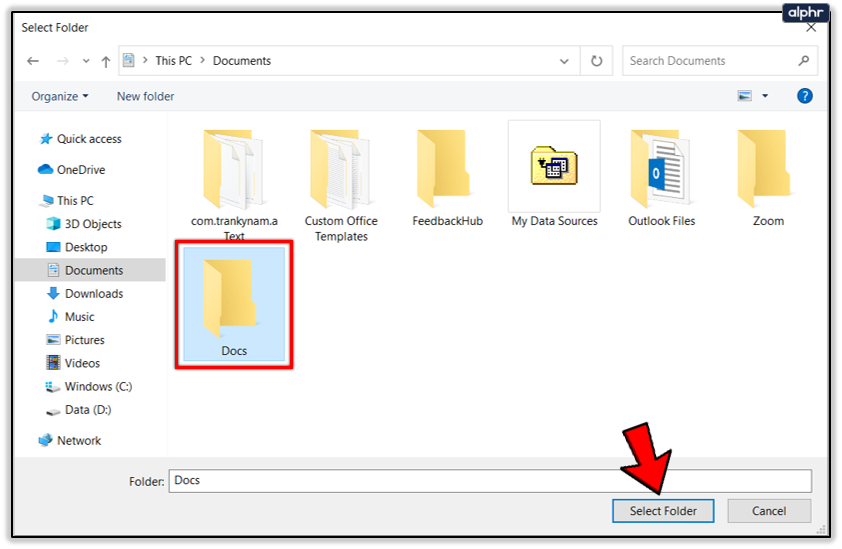The height and width of the screenshot is (549, 842).
Task: Open address bar history dropdown
Action: (x=564, y=61)
